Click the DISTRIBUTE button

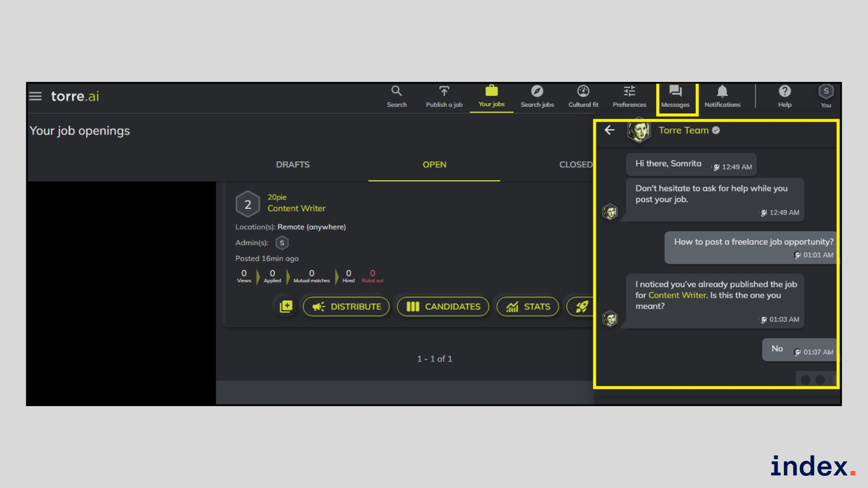346,306
